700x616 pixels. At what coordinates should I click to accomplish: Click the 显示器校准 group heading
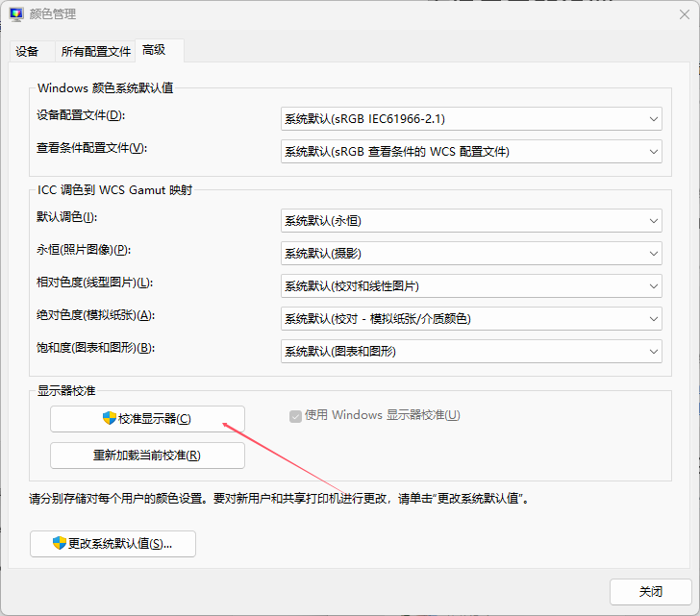pos(66,391)
